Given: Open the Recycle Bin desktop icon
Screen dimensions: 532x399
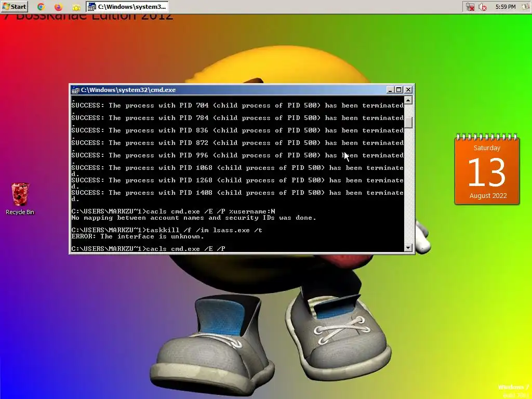Looking at the screenshot, I should [20, 199].
